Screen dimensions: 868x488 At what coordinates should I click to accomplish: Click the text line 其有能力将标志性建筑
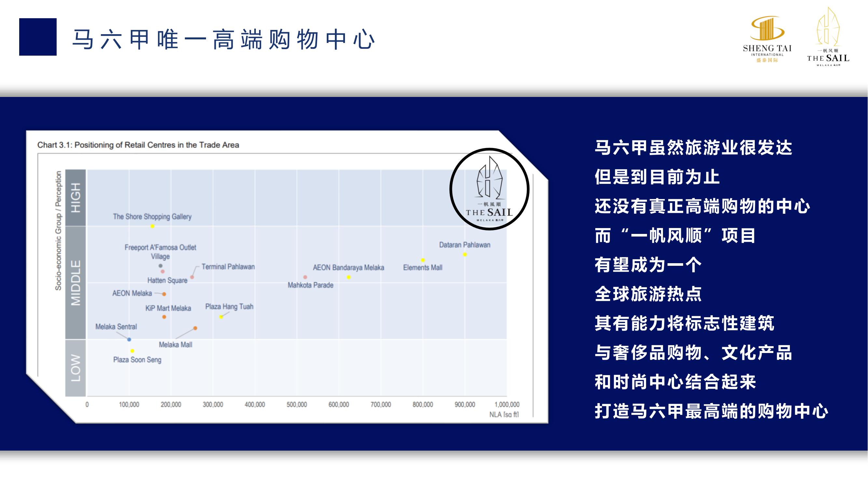[684, 323]
